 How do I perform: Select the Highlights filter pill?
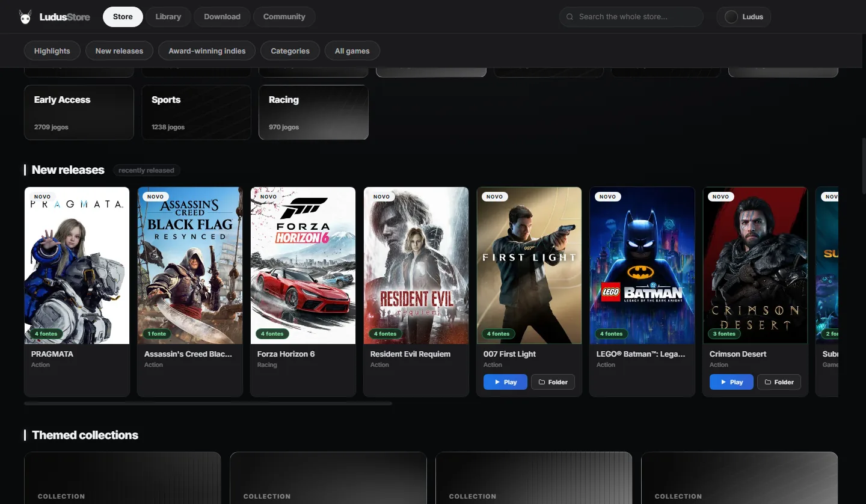coord(52,51)
